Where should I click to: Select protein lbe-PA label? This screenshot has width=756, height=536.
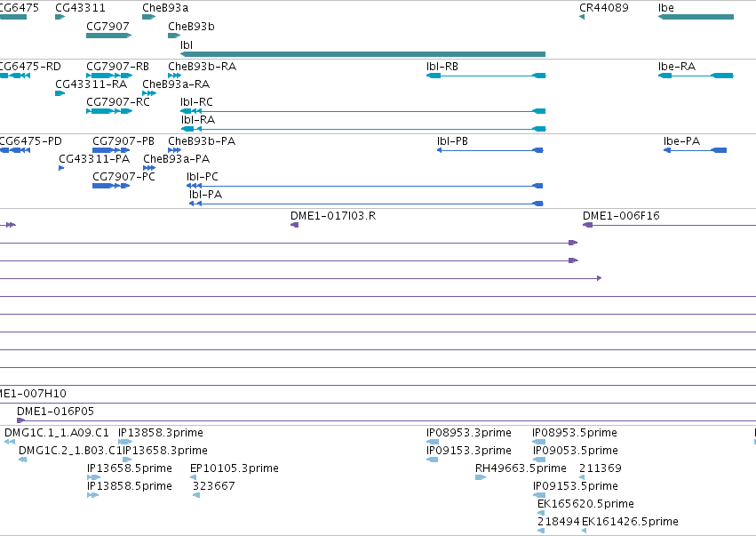click(x=681, y=141)
